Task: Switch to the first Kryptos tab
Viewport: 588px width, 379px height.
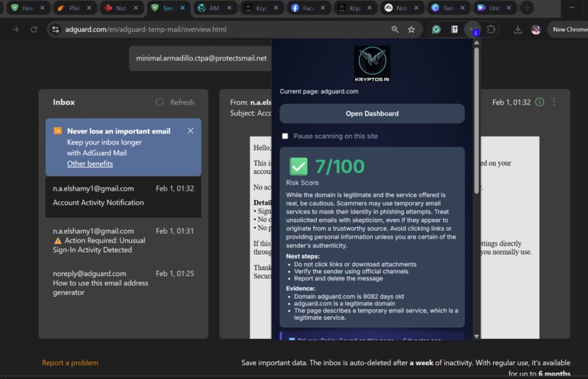Action: pyautogui.click(x=261, y=8)
